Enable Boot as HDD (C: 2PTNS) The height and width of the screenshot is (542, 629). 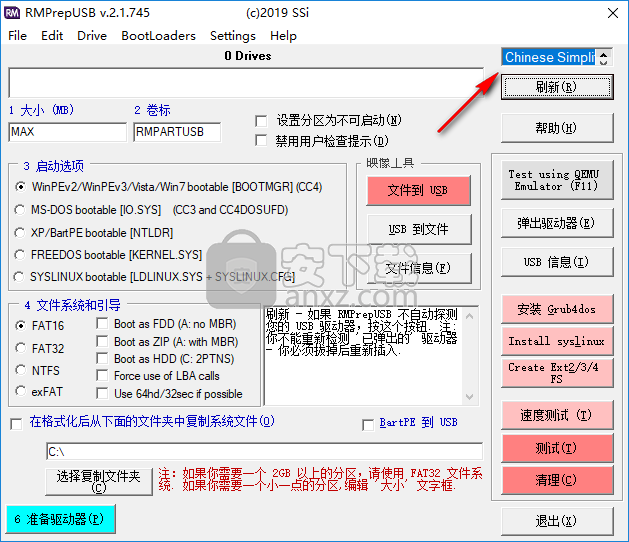102,358
